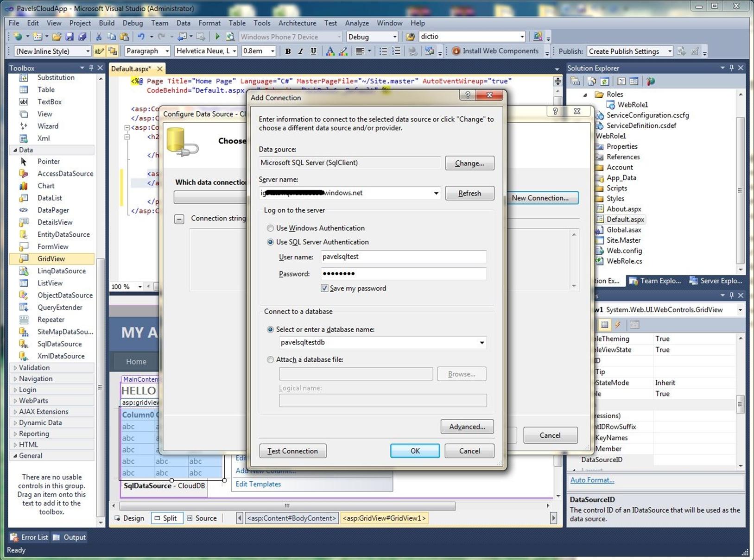Open the Paragraph block format dropdown

[167, 51]
